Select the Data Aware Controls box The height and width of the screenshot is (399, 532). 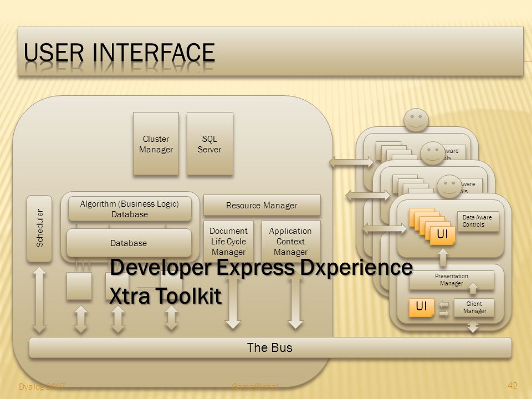click(478, 221)
